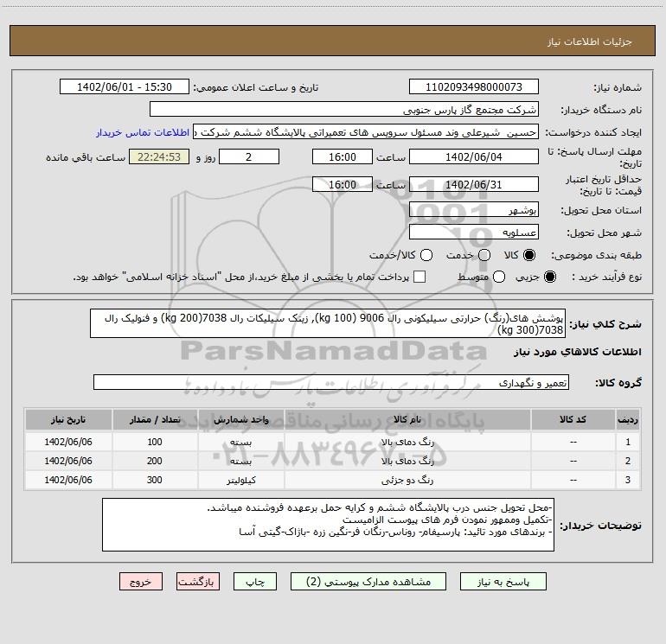The width and height of the screenshot is (666, 644).
Task: Click quantity 100 in row 1
Action: (155, 442)
